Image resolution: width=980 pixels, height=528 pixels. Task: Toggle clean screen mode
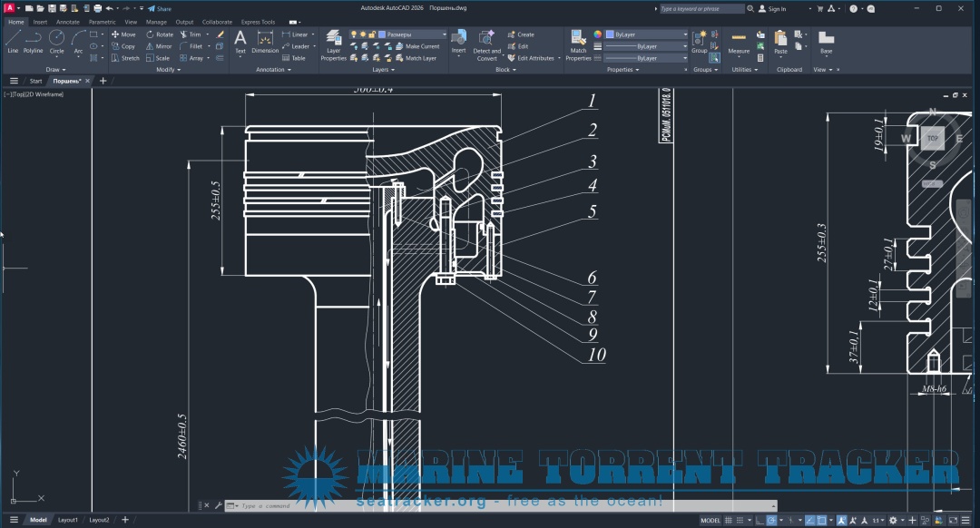[953, 520]
